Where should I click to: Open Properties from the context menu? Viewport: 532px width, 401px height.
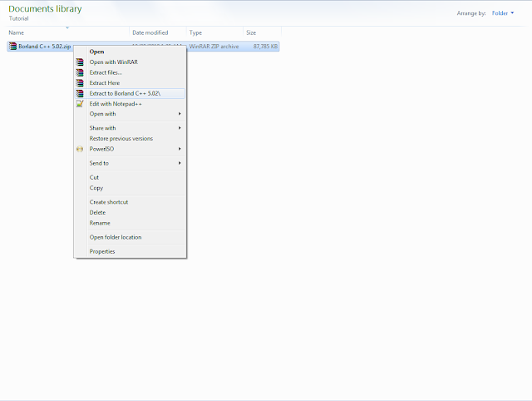point(130,251)
